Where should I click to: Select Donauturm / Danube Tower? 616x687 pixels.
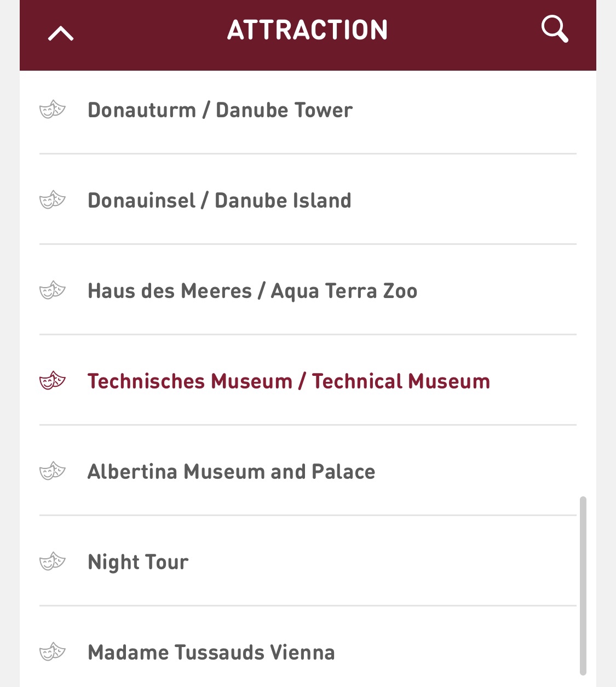coord(220,110)
